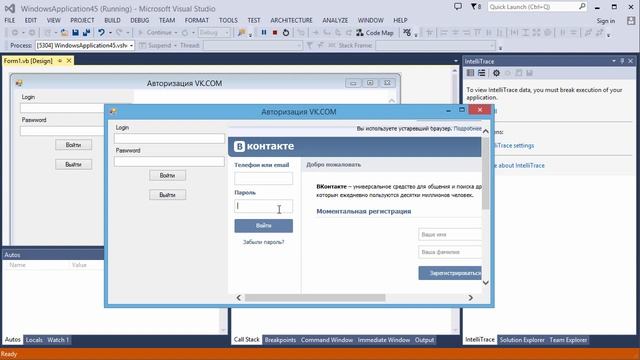Click the blue Войти button on VK page

click(x=263, y=226)
